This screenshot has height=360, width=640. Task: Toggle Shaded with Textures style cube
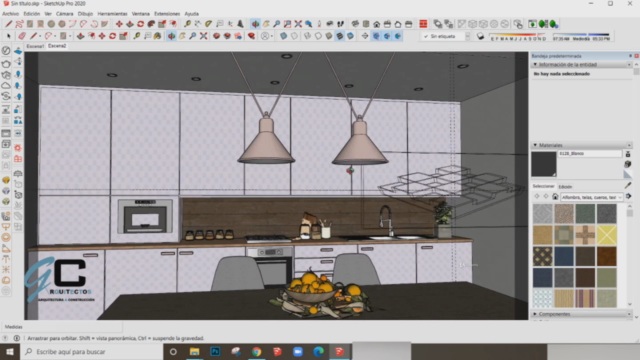340,36
